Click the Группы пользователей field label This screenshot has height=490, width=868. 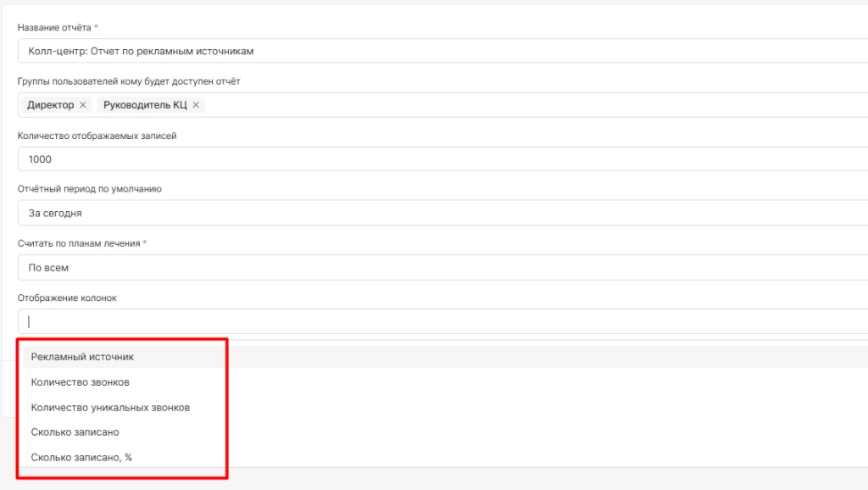point(129,81)
